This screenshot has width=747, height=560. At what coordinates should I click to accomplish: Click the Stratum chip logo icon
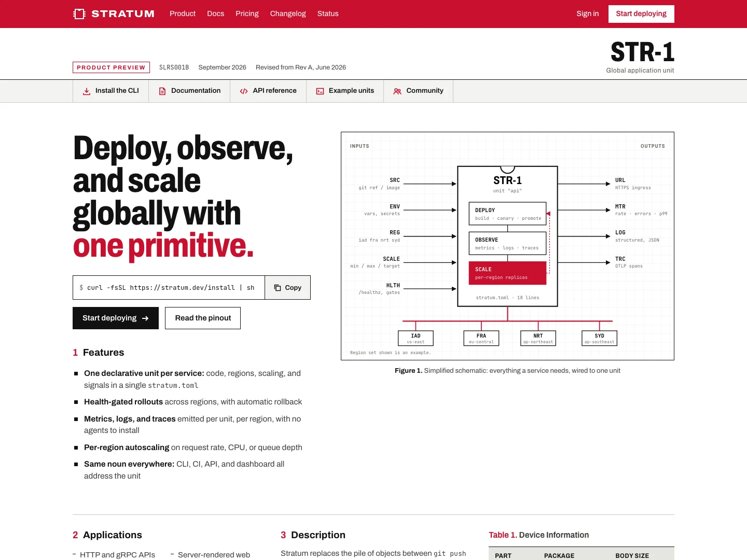click(x=79, y=14)
